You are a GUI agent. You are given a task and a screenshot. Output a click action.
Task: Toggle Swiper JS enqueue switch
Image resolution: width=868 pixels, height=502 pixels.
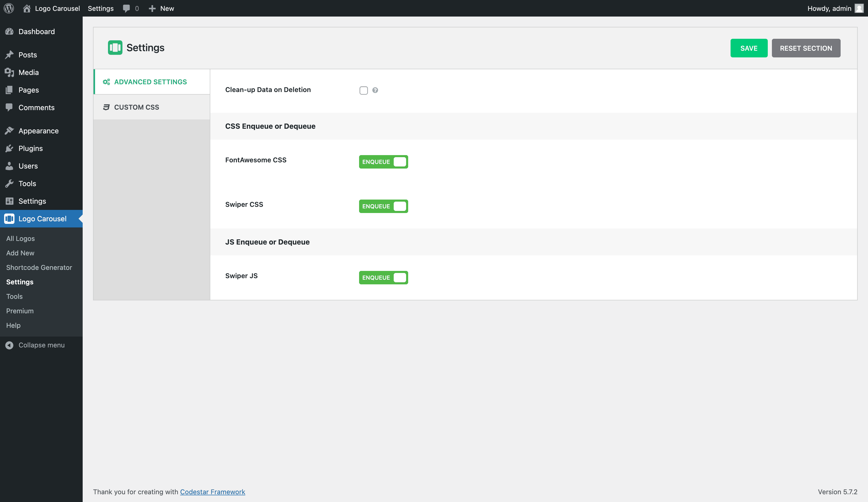(383, 278)
